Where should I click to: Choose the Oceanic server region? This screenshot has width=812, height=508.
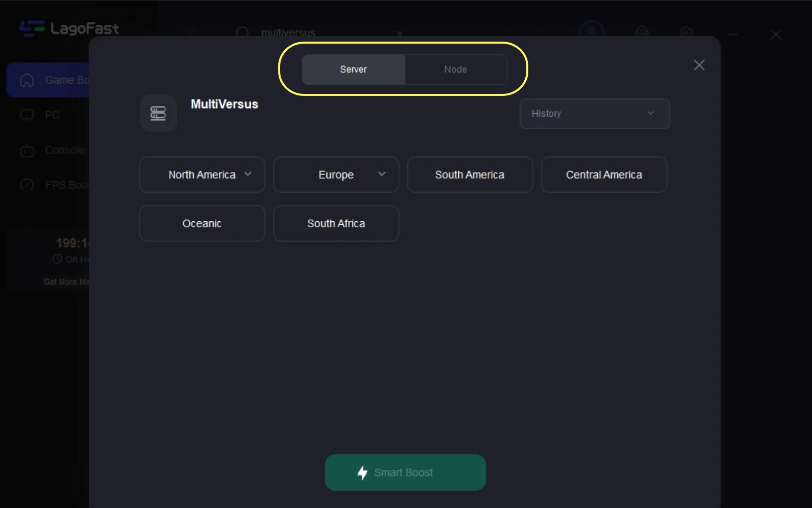click(202, 223)
